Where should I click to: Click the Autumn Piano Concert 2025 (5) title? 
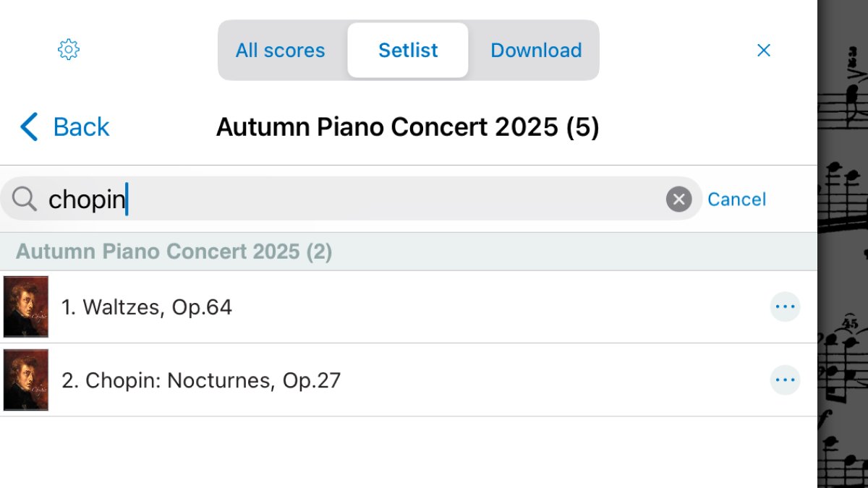click(407, 127)
